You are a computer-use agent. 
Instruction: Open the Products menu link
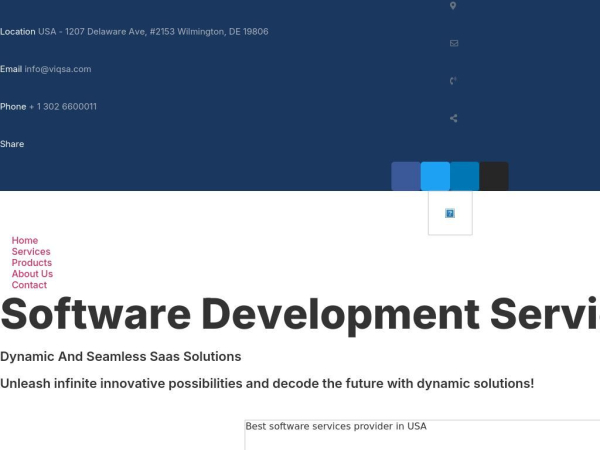click(x=32, y=262)
